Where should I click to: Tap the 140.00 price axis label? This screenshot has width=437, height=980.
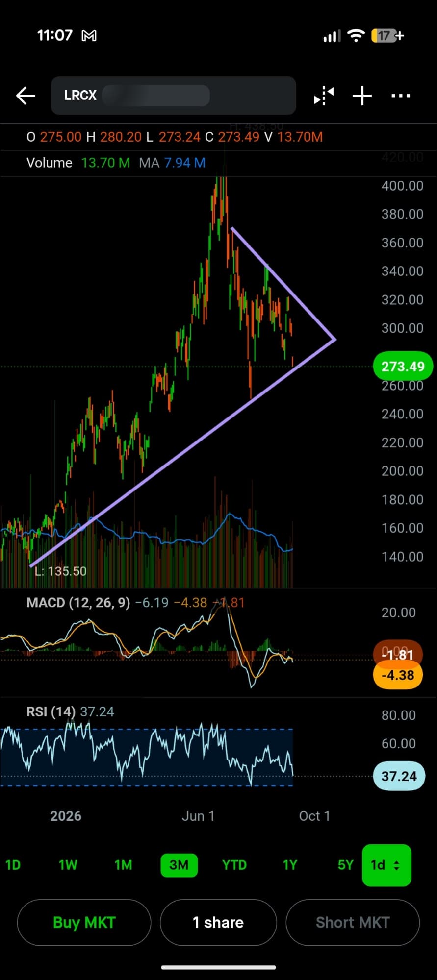pyautogui.click(x=402, y=557)
